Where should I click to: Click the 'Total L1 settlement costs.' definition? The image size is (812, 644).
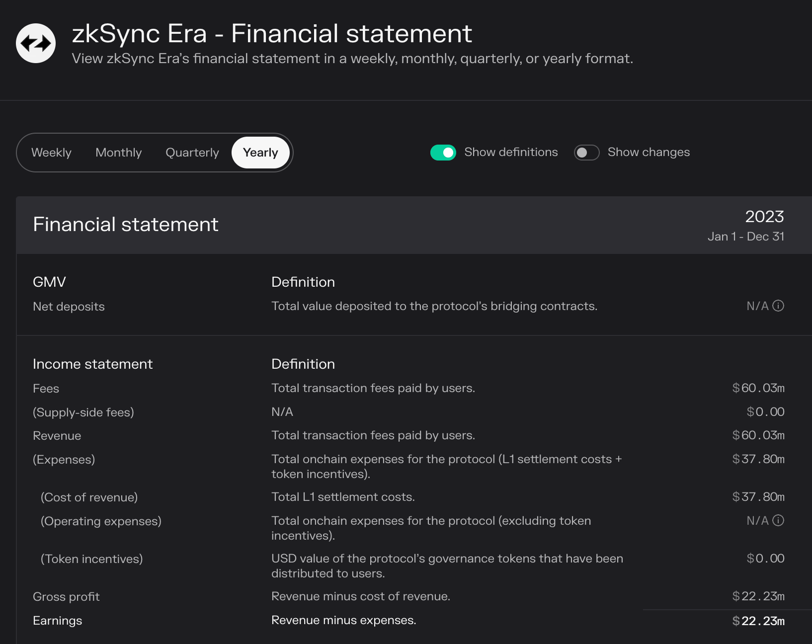(x=343, y=497)
